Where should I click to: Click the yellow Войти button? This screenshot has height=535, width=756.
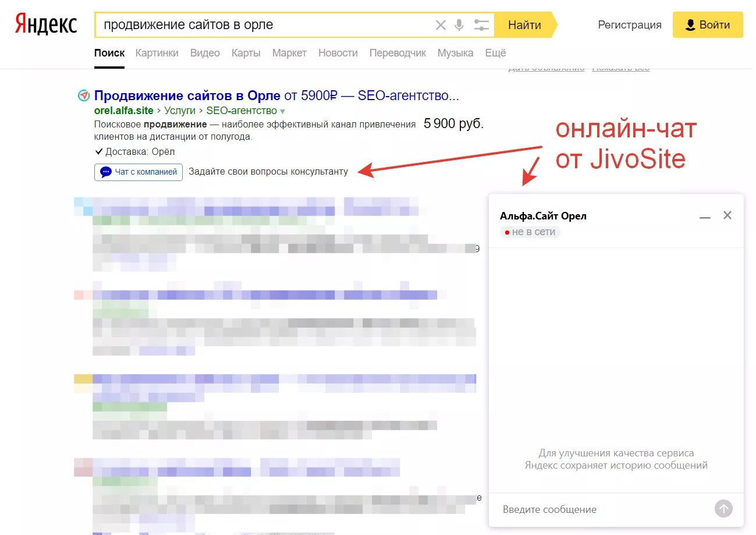(708, 25)
